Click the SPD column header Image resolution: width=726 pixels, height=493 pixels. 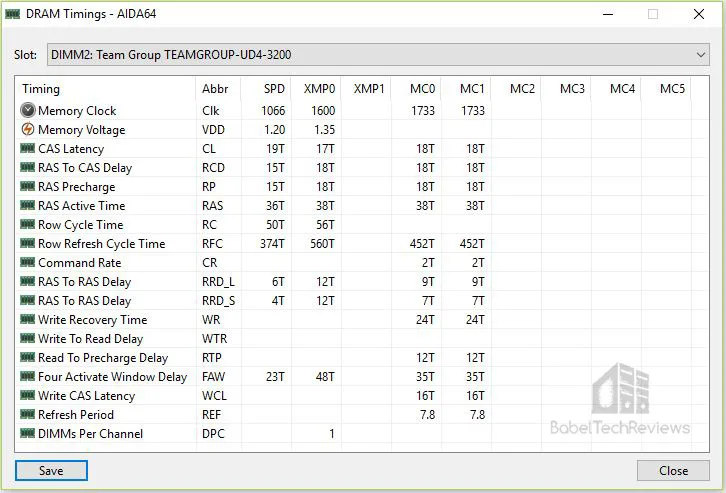click(x=266, y=88)
